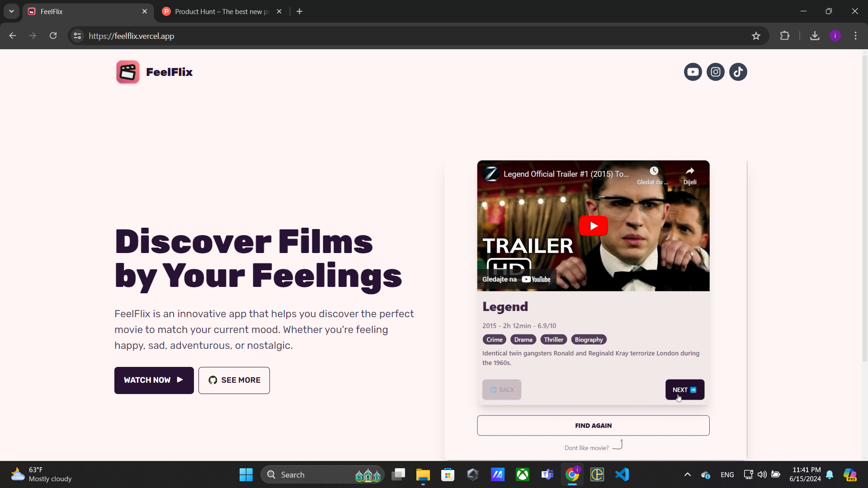Open Visual Studio Code from taskbar
868x488 pixels.
(622, 474)
